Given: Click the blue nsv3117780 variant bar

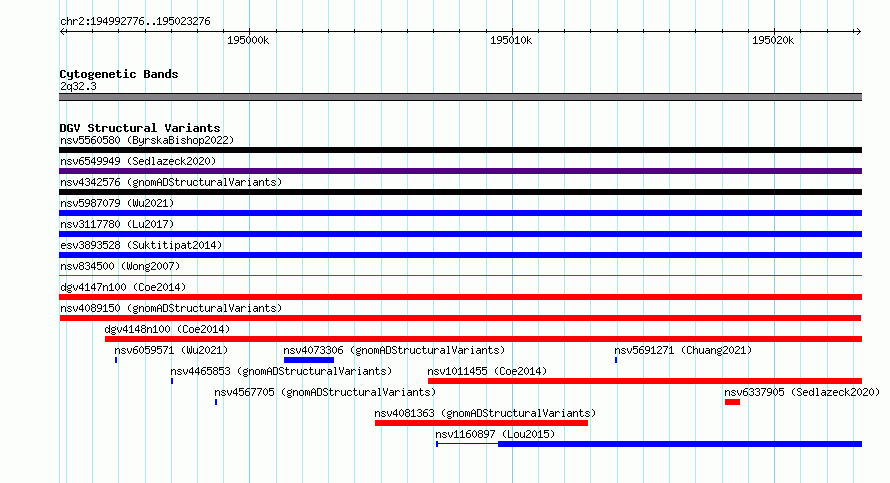Looking at the screenshot, I should pos(460,234).
